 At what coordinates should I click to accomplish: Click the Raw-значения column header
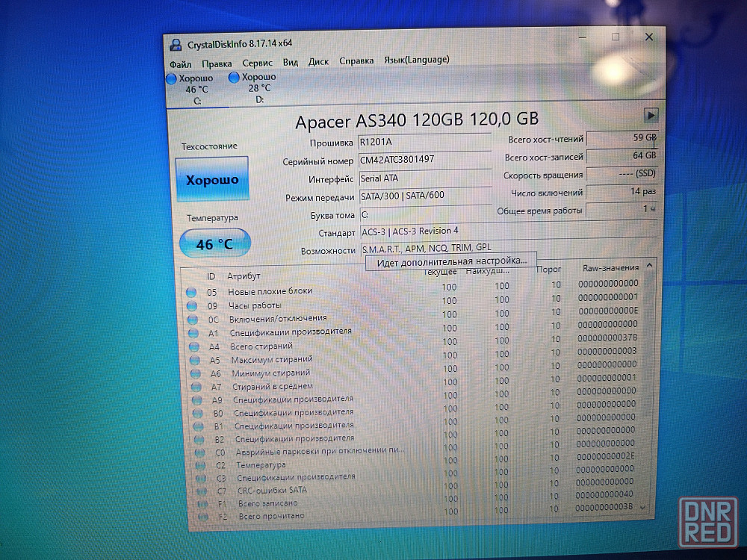pyautogui.click(x=610, y=268)
